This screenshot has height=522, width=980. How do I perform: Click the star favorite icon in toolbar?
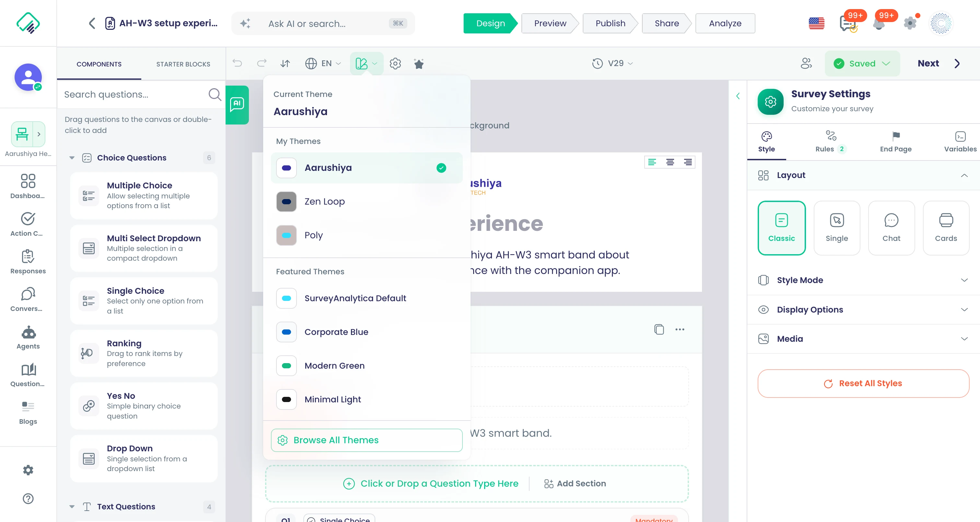click(419, 64)
